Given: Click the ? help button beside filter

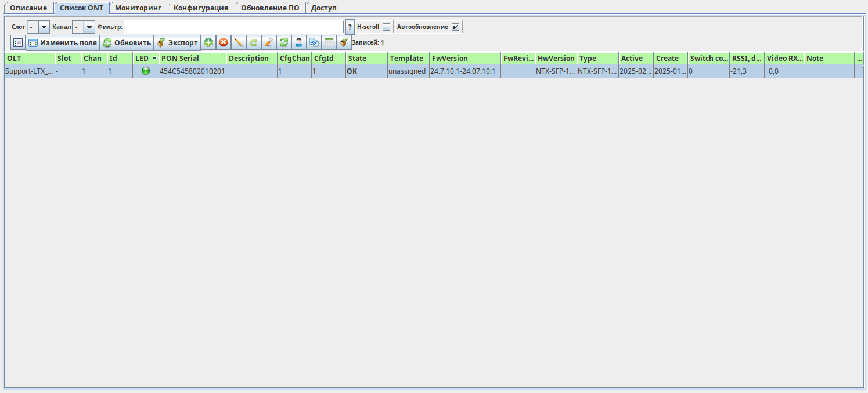Looking at the screenshot, I should (350, 27).
